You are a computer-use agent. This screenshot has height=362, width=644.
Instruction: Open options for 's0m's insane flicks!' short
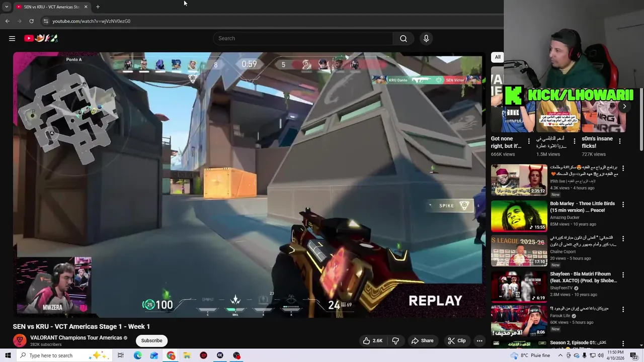point(619,141)
